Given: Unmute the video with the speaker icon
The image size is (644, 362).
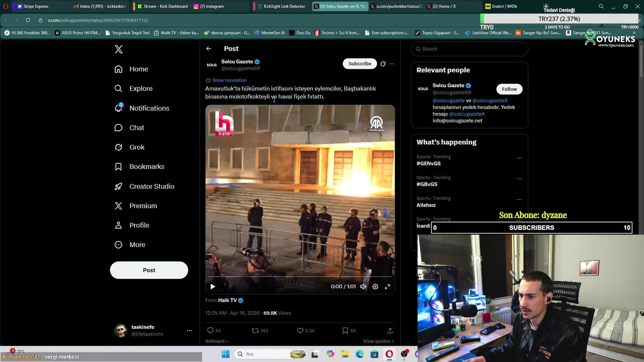Looking at the screenshot, I should [363, 287].
